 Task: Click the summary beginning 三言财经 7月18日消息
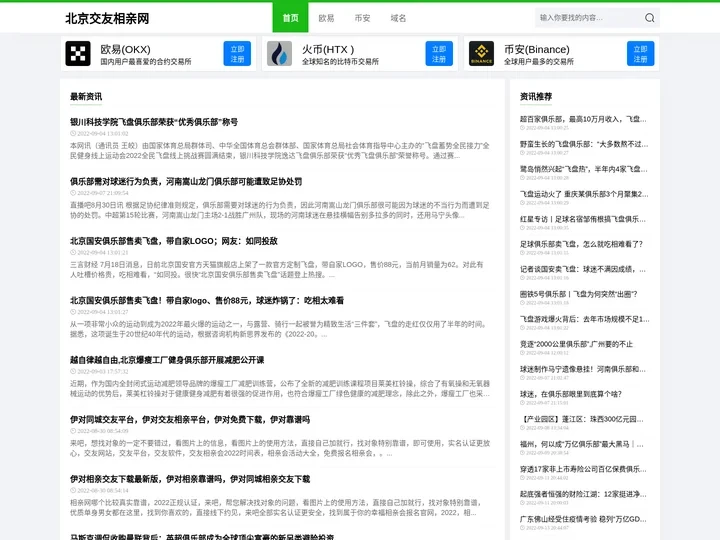pos(276,270)
